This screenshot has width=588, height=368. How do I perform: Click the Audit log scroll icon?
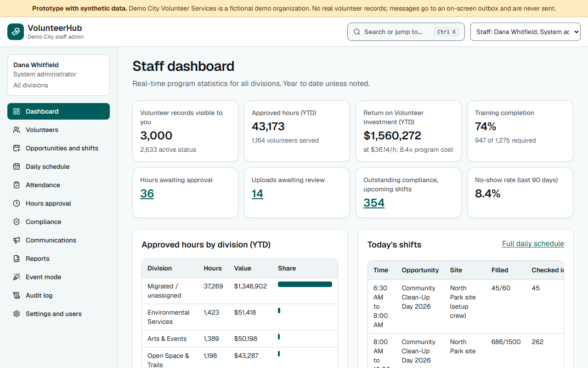17,295
